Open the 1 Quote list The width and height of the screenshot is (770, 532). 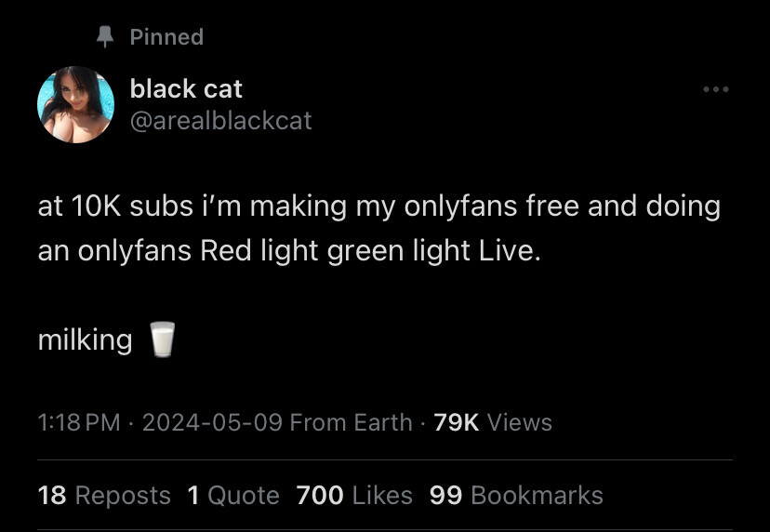[233, 495]
